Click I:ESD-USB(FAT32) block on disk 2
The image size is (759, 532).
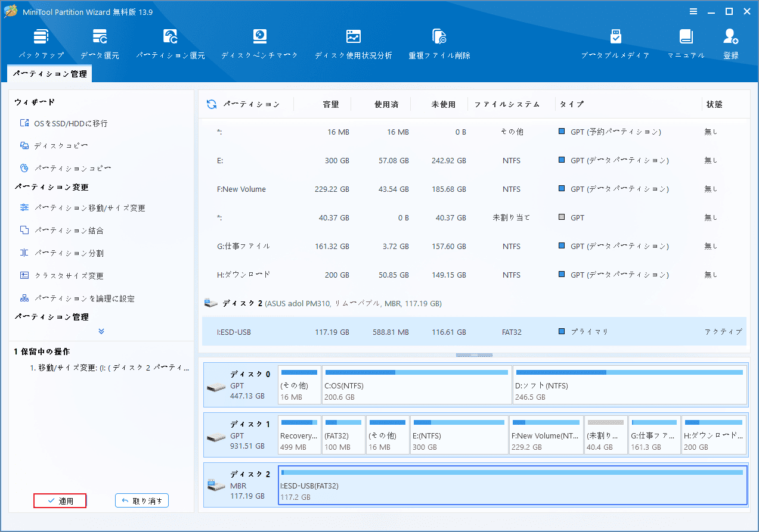click(x=513, y=486)
